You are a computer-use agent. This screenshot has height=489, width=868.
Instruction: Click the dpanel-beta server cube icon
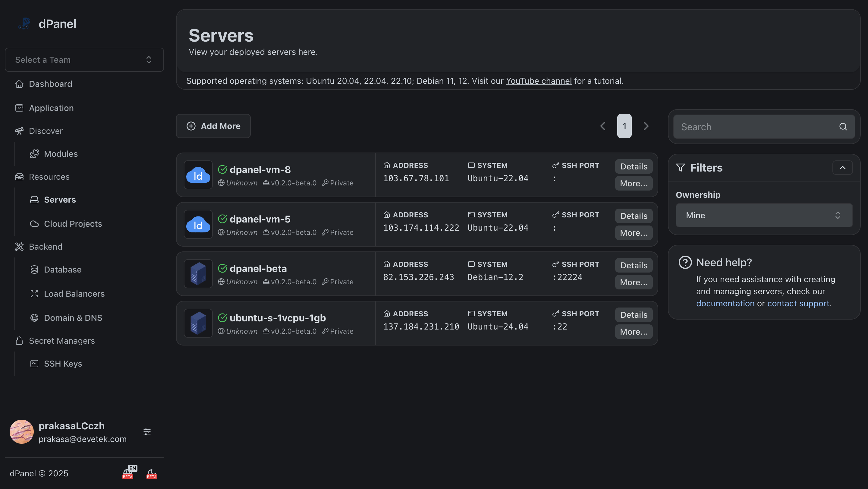point(198,274)
